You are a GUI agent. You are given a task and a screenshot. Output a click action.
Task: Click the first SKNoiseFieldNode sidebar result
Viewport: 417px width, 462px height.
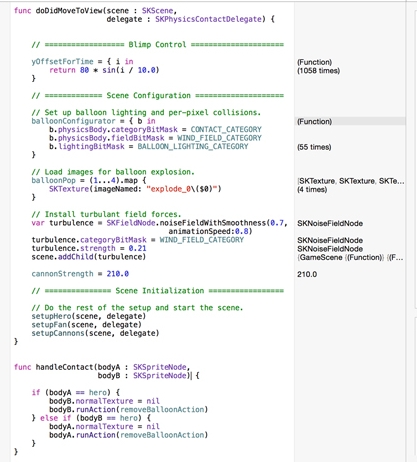tap(330, 223)
